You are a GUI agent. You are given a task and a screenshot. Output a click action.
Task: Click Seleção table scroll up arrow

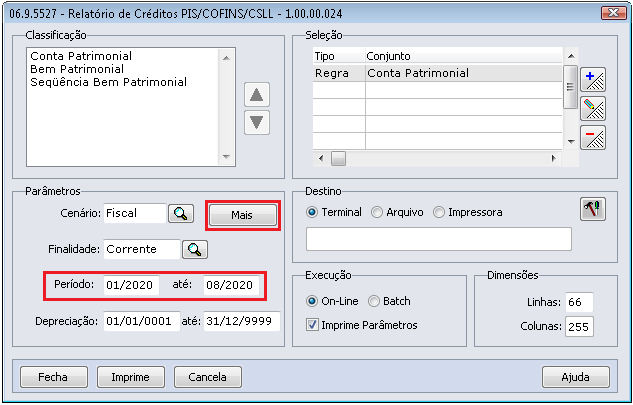pyautogui.click(x=570, y=56)
